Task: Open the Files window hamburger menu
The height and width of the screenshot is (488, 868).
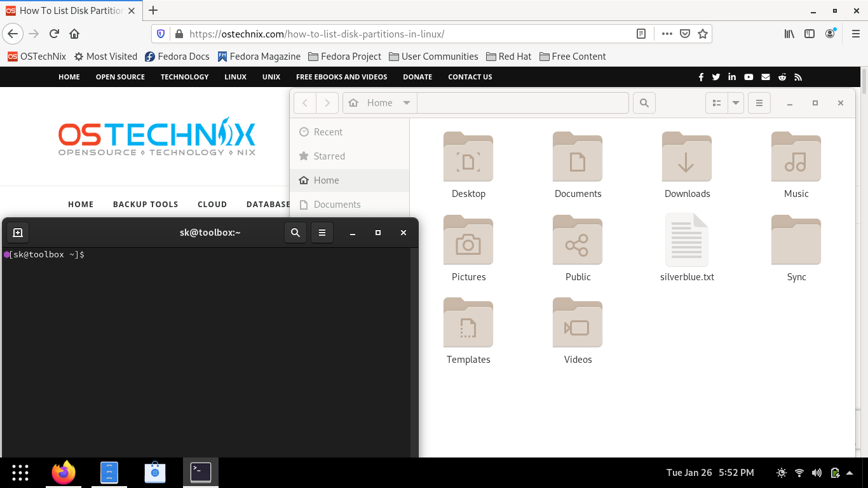Action: click(x=759, y=102)
